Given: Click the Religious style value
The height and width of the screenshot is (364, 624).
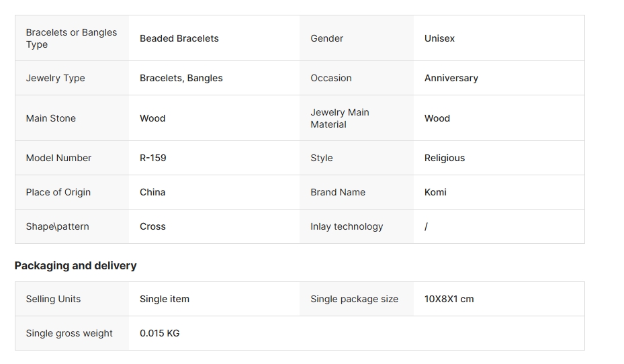Looking at the screenshot, I should [444, 158].
